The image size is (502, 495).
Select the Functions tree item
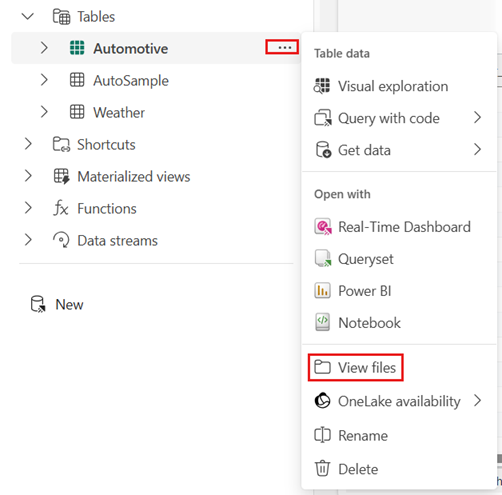(156, 208)
